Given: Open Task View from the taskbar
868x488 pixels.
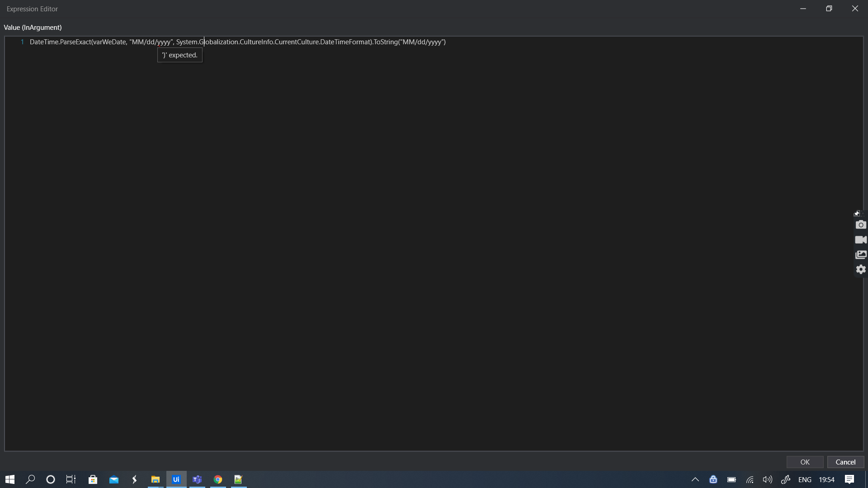Looking at the screenshot, I should pos(71,479).
